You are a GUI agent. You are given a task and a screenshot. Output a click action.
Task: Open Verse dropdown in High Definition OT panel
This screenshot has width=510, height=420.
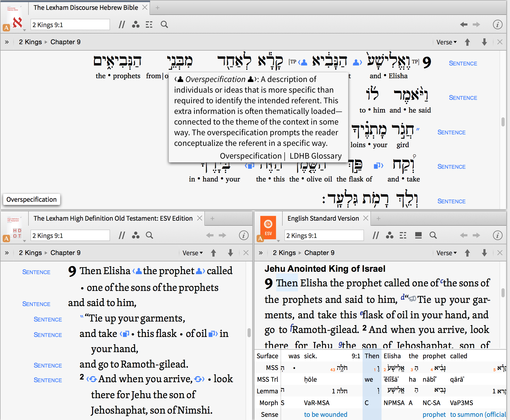(x=192, y=253)
